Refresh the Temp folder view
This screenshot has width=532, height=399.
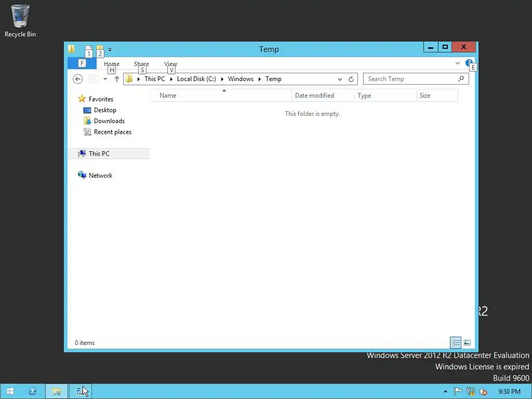click(351, 79)
